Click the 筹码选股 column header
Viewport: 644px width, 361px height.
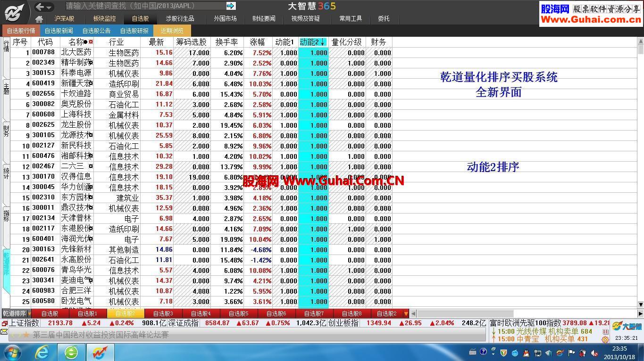[x=192, y=42]
